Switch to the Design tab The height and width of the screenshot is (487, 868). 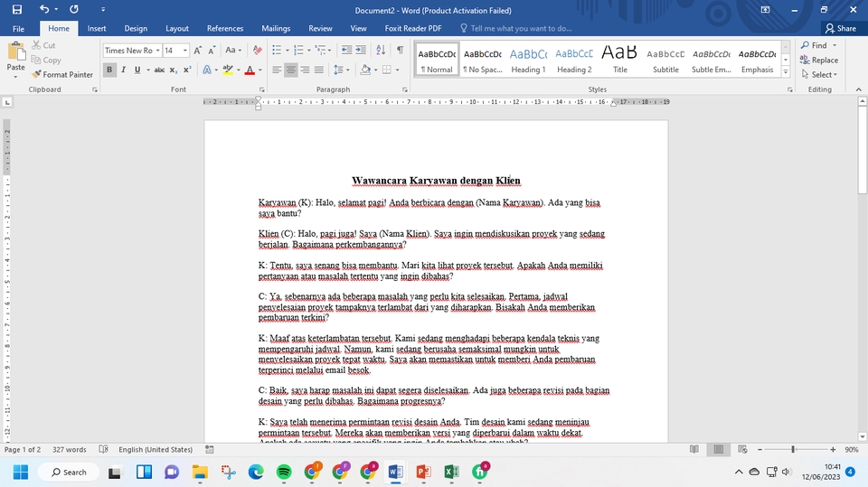tap(136, 28)
